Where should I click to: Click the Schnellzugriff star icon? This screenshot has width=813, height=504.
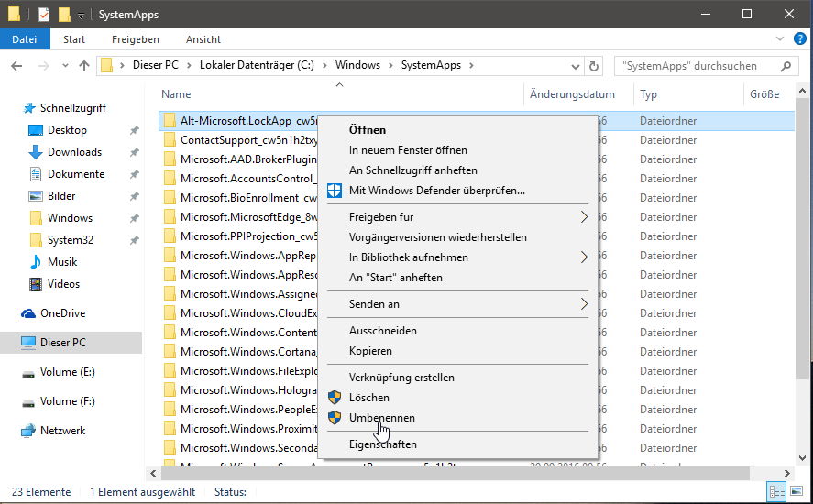(28, 108)
